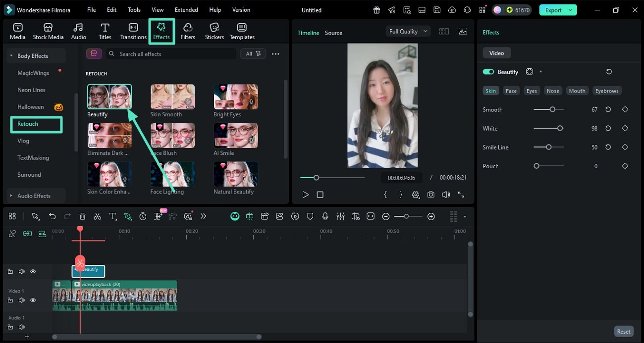Toggle the Beautify effect switch off

pos(487,71)
